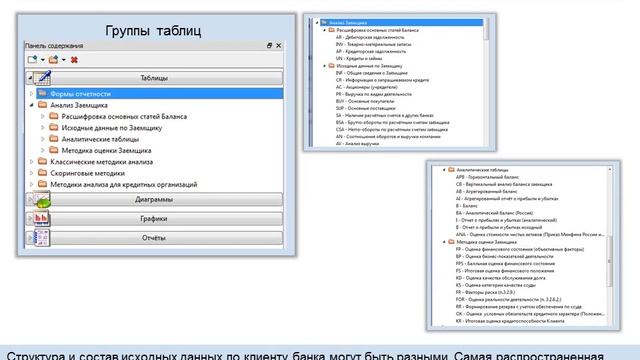Expand Методики анализа для кредитных организаций

(x=31, y=184)
